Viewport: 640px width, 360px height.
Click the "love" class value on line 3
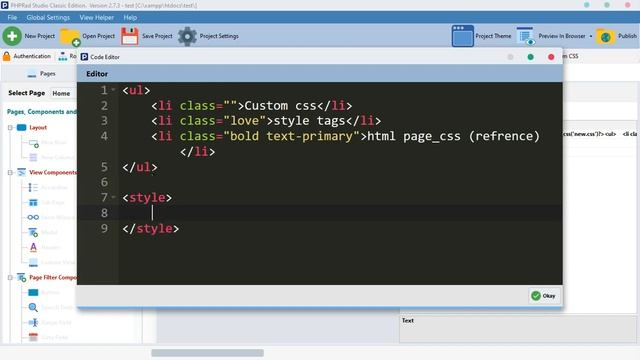tap(244, 121)
